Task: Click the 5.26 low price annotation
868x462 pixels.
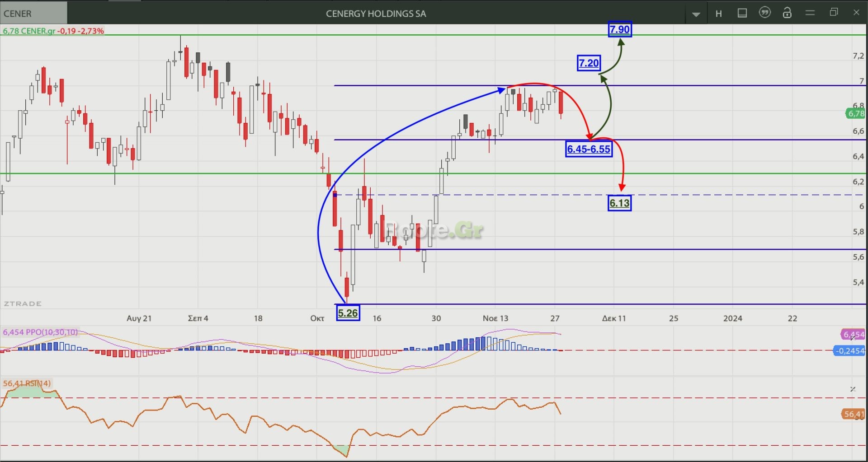Action: [348, 313]
